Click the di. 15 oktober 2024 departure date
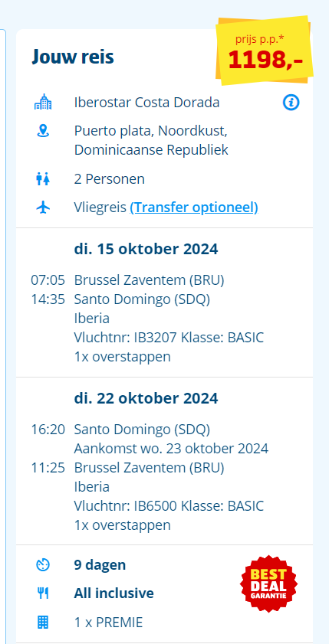The image size is (329, 644). click(x=146, y=250)
